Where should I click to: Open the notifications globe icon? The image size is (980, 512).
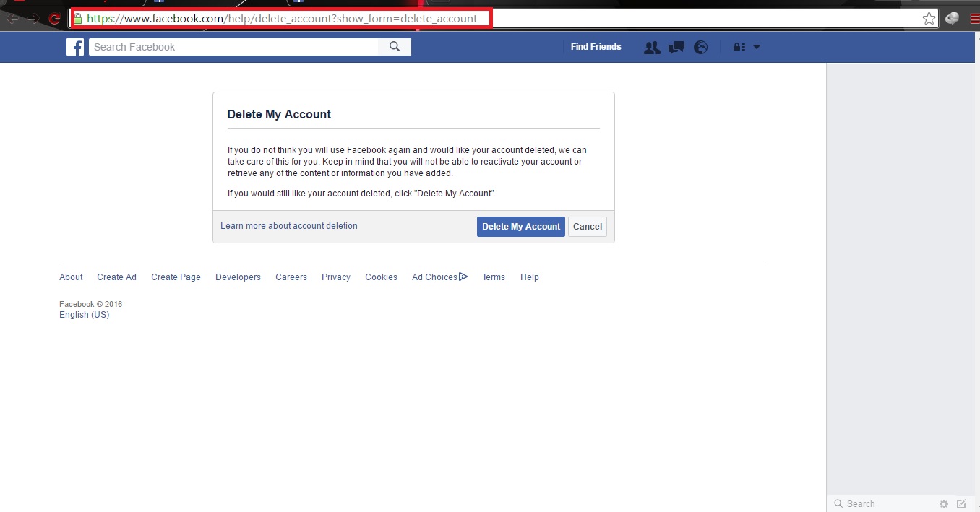pyautogui.click(x=700, y=48)
